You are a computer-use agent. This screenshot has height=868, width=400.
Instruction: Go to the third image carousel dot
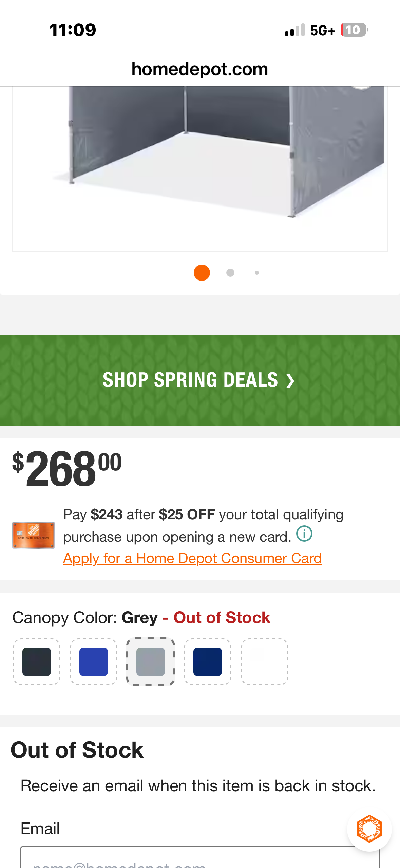pyautogui.click(x=257, y=273)
